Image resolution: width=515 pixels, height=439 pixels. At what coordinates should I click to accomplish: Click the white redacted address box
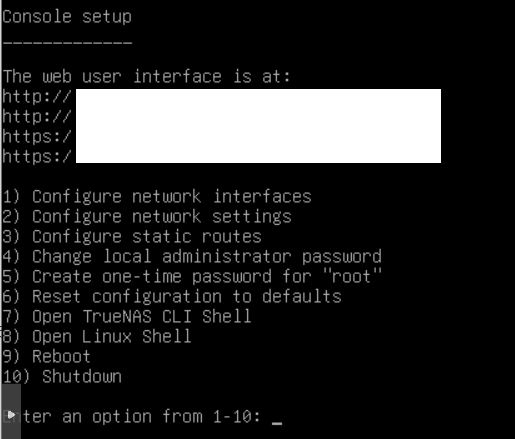pos(258,126)
